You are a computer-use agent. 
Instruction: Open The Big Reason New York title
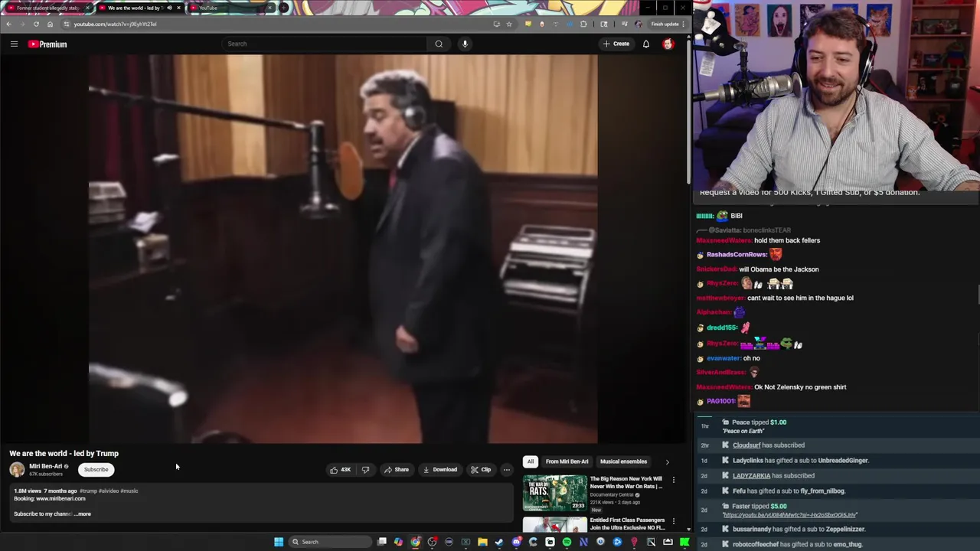click(626, 483)
